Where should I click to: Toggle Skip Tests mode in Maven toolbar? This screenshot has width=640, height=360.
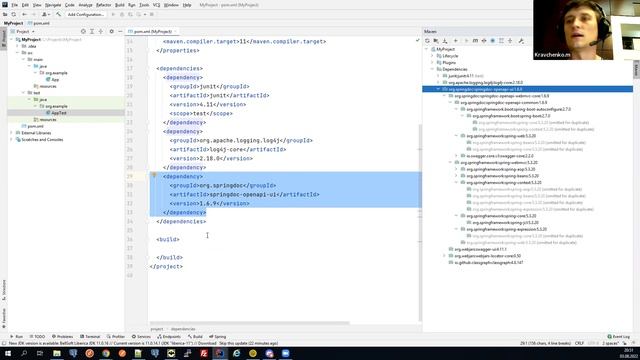pyautogui.click(x=493, y=41)
